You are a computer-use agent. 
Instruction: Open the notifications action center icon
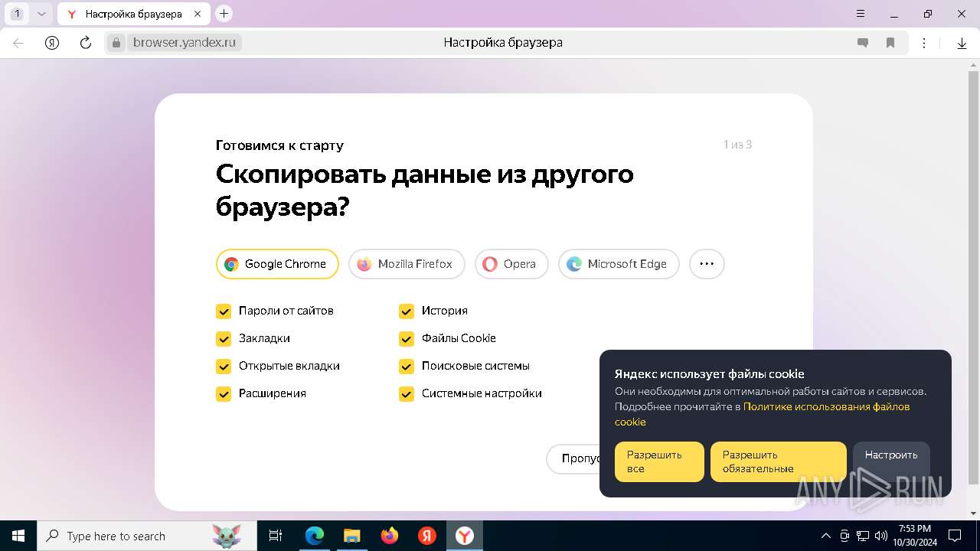tap(955, 536)
